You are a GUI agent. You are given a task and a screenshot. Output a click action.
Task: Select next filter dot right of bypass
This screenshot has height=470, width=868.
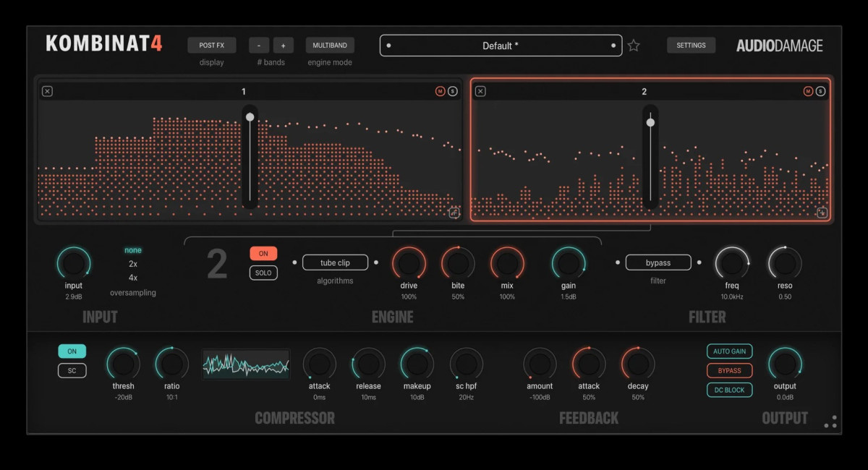(x=699, y=263)
